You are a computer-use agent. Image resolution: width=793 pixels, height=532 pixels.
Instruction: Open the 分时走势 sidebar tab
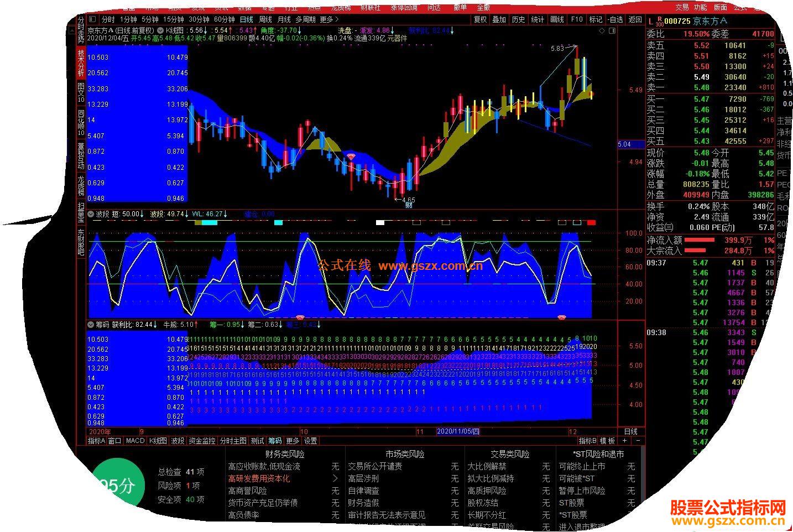click(x=81, y=30)
